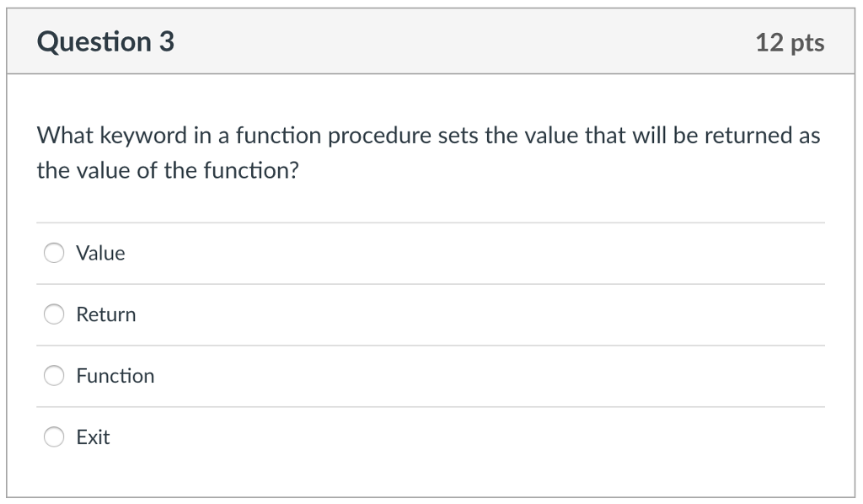The width and height of the screenshot is (863, 504).
Task: Click the '12 pts' points label
Action: pos(790,43)
